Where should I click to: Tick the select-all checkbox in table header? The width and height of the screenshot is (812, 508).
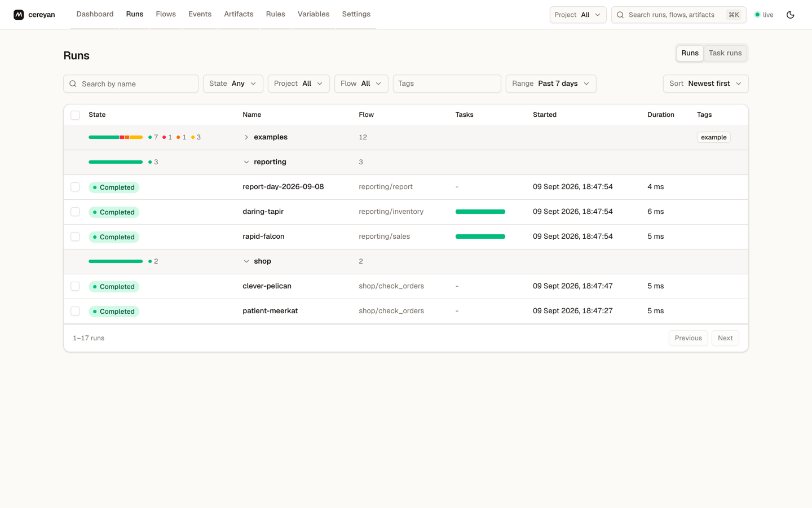pyautogui.click(x=75, y=115)
